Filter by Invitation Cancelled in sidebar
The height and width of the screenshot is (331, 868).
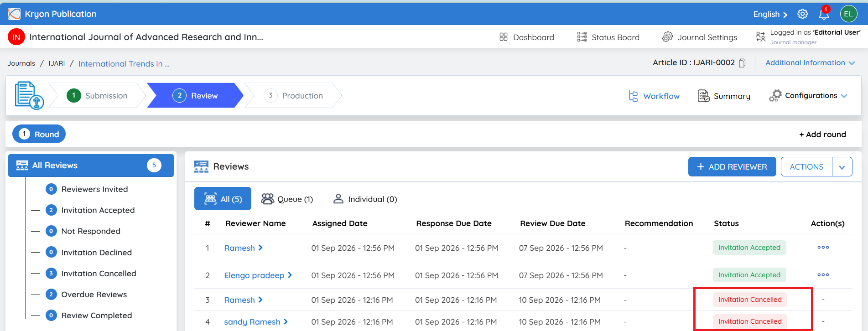pos(91,274)
